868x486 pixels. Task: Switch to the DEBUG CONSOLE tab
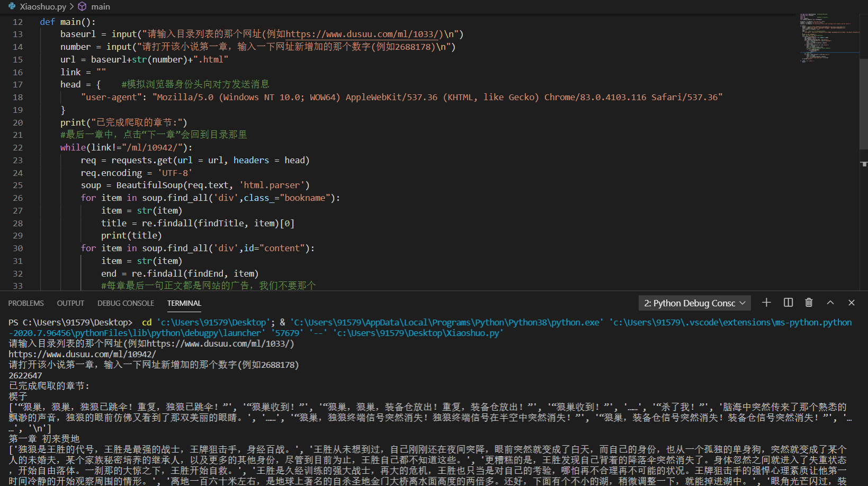[126, 303]
